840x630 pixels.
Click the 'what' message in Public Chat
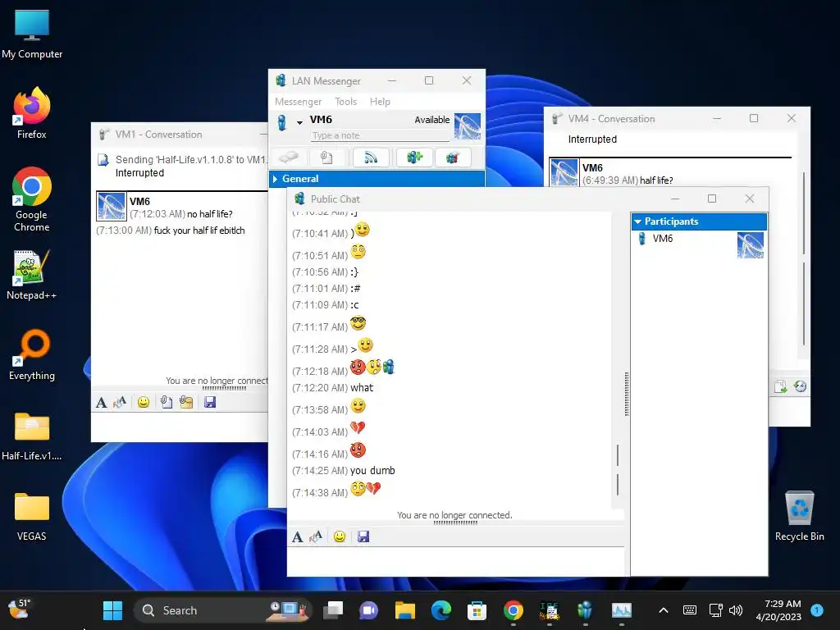click(362, 388)
